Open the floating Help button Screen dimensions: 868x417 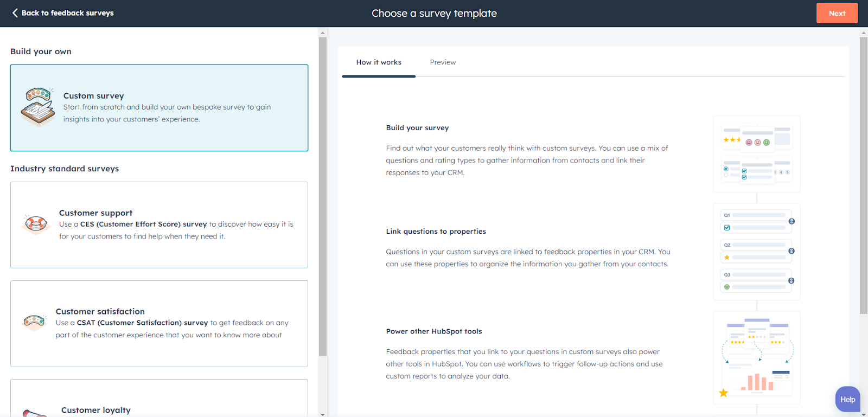pyautogui.click(x=847, y=399)
